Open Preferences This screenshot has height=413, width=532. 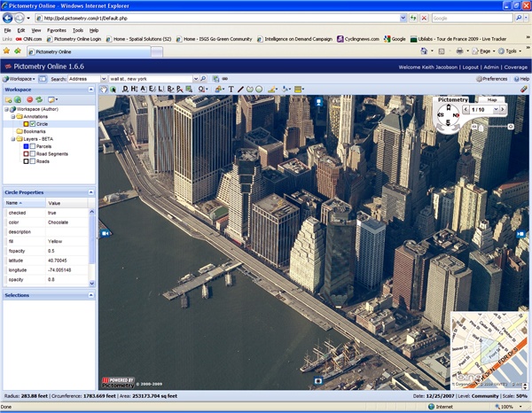coord(491,79)
